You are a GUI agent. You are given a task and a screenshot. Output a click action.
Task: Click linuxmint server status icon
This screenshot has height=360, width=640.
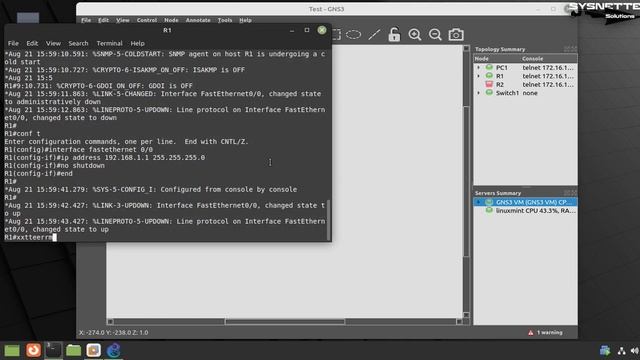489,211
